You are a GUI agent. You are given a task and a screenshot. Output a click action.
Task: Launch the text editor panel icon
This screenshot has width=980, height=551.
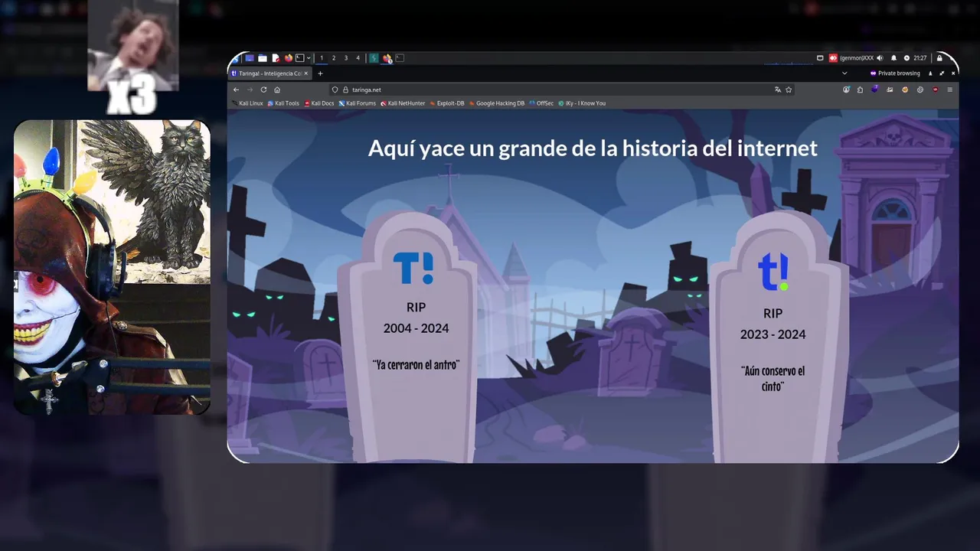tap(276, 58)
